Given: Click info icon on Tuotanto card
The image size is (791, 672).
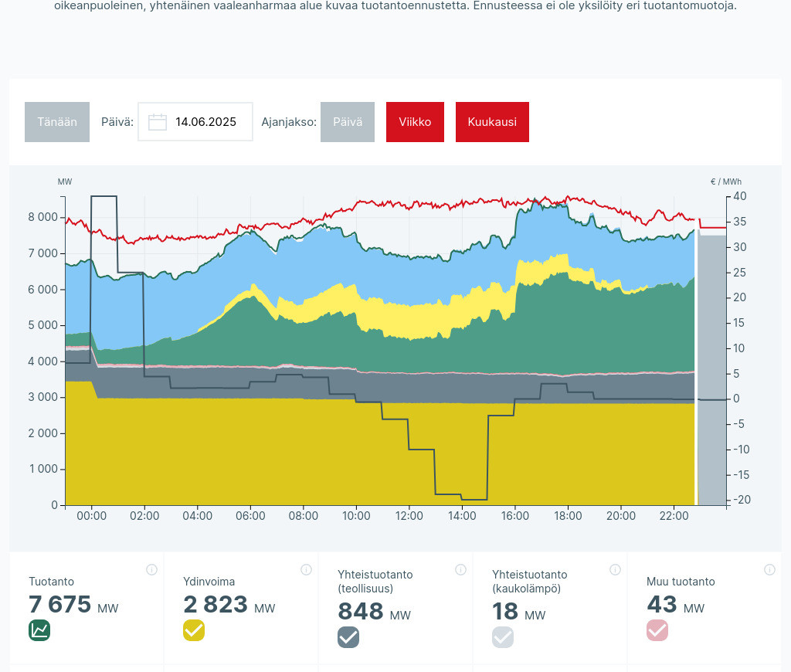Looking at the screenshot, I should click(x=151, y=570).
